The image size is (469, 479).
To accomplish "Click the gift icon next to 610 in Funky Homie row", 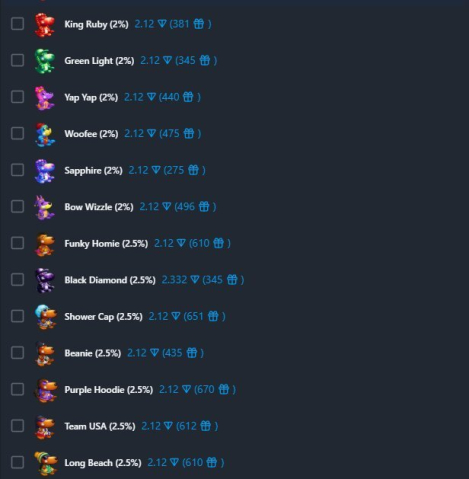I will pyautogui.click(x=218, y=243).
